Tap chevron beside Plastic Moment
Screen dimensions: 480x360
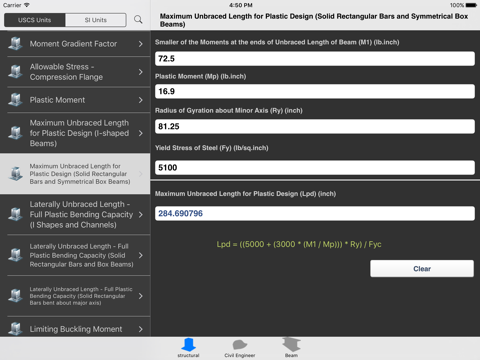tap(141, 100)
